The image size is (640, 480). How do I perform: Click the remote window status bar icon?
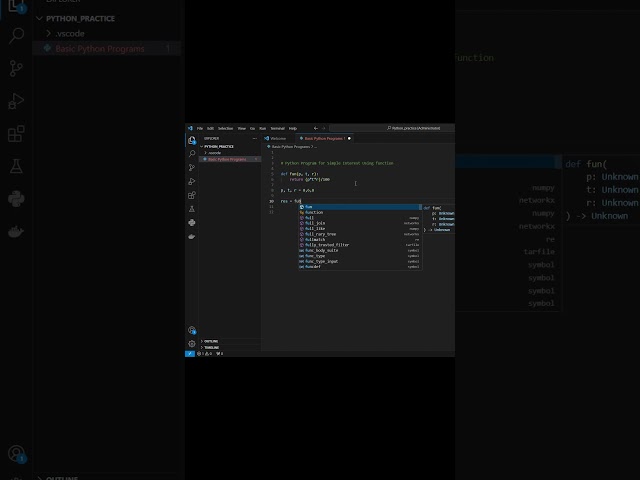click(x=190, y=353)
